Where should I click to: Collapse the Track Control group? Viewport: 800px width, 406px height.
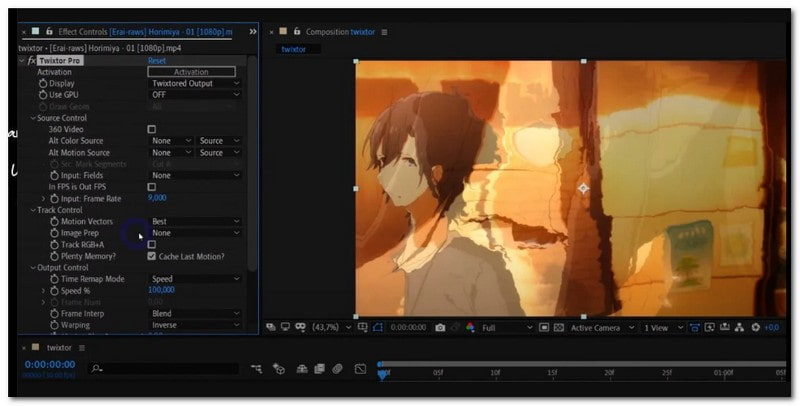[33, 210]
